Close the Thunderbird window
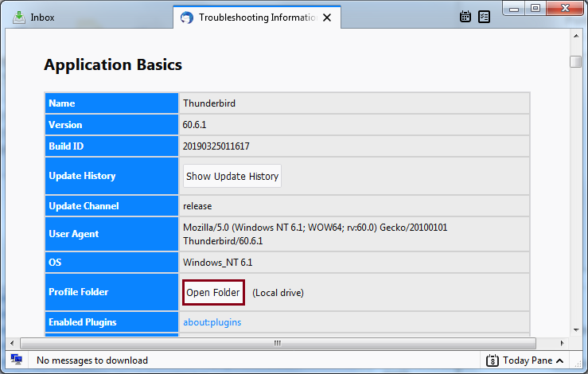 pyautogui.click(x=565, y=8)
